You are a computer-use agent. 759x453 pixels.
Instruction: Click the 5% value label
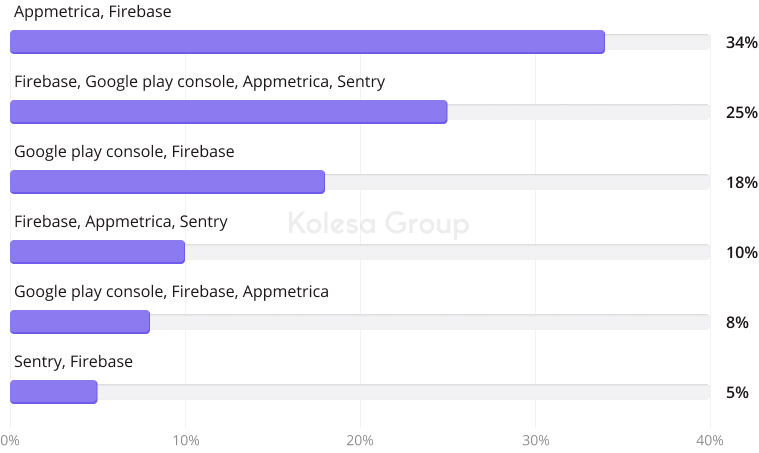tap(737, 392)
